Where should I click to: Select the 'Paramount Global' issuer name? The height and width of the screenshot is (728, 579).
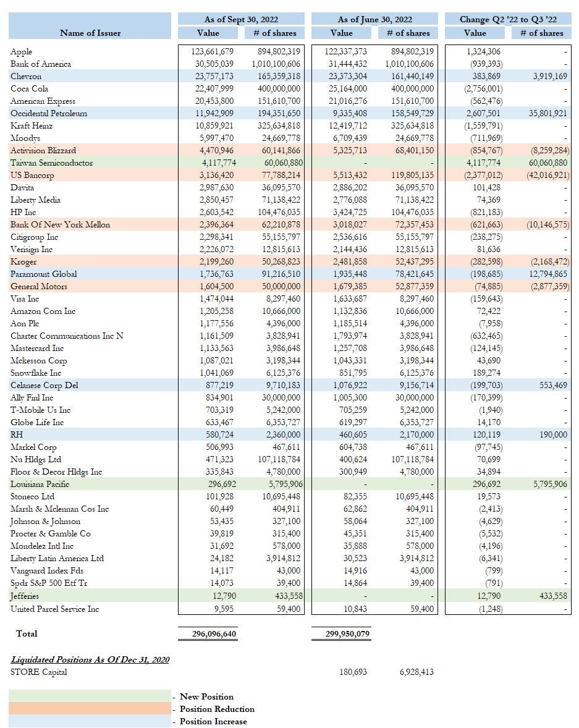coord(44,274)
